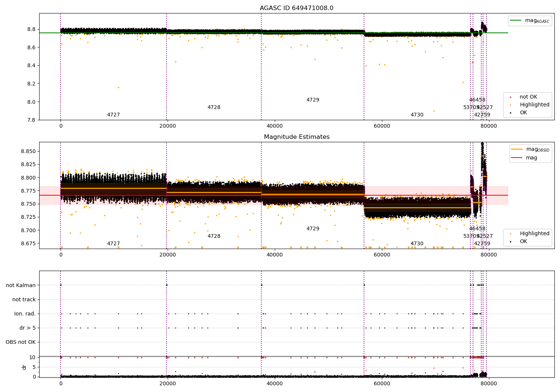The image size is (560, 392).
Task: Click y-axis tick 7.8 in top plot
Action: click(x=32, y=120)
